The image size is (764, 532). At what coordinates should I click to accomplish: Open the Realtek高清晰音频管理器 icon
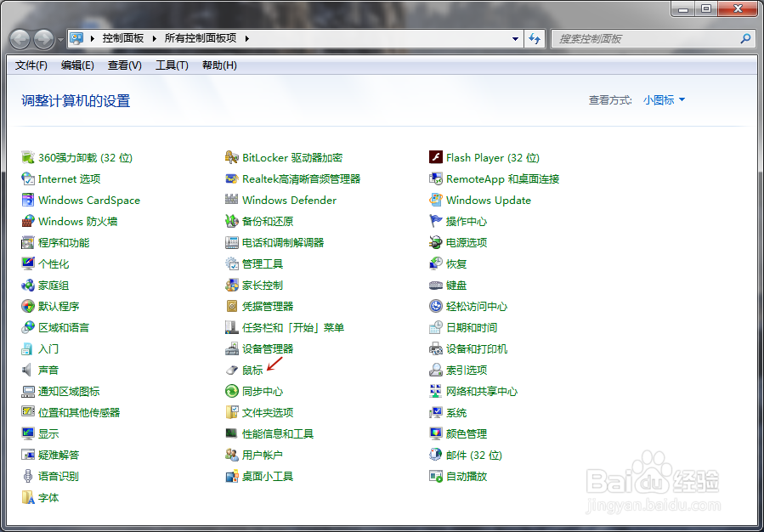tap(231, 178)
